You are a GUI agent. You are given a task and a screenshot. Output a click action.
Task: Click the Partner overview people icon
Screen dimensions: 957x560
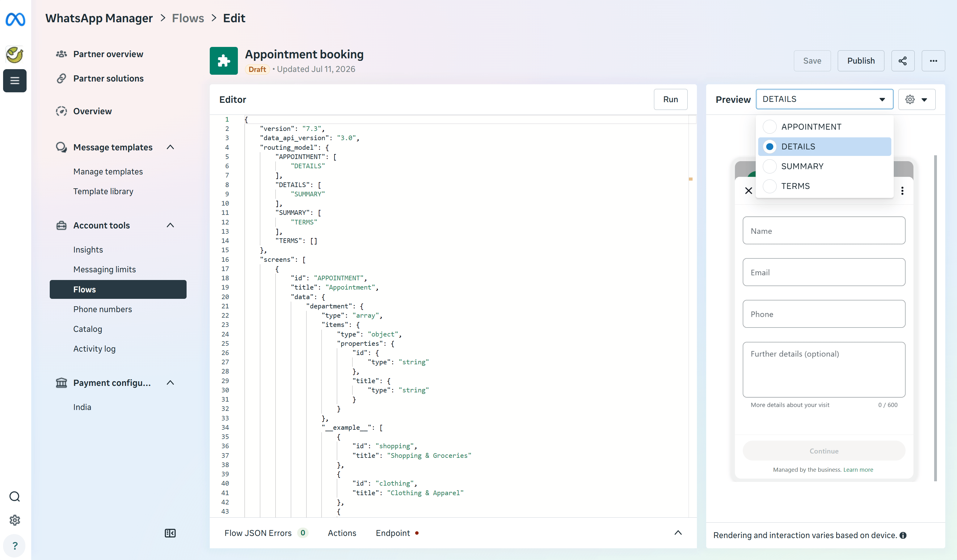point(61,54)
